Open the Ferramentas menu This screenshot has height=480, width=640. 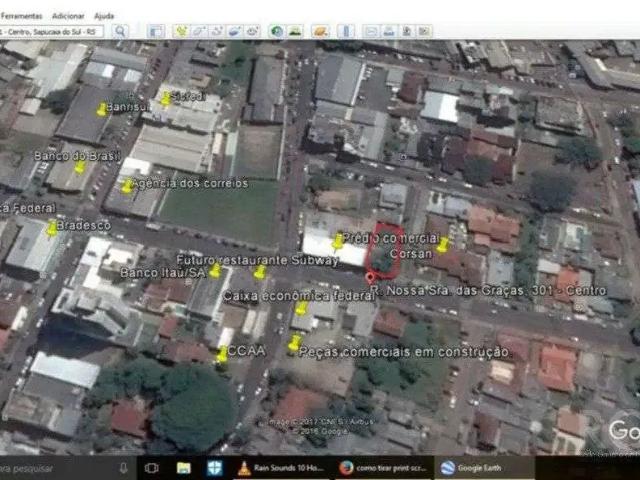pos(21,16)
